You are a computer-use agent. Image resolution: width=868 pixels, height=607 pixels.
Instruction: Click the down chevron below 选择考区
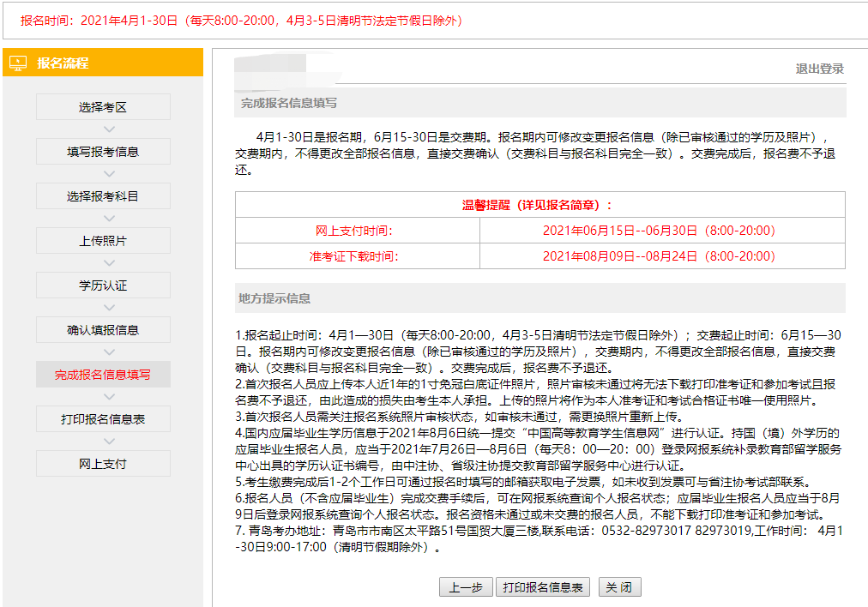pos(108,129)
